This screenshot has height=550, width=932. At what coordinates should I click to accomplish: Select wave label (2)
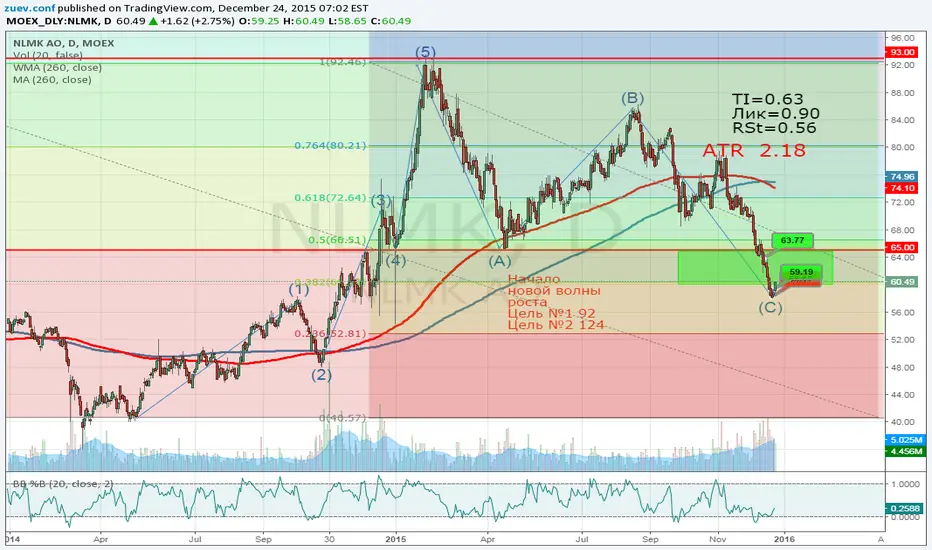[x=322, y=375]
